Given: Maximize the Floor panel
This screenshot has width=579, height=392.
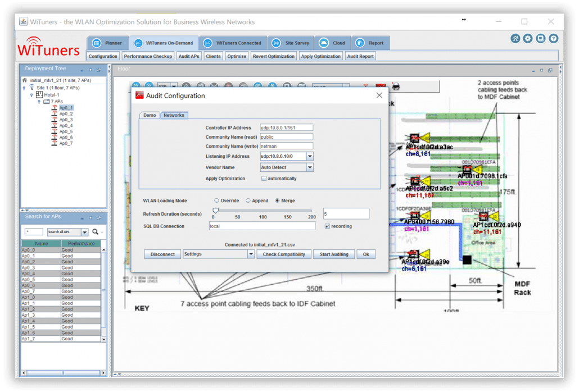Looking at the screenshot, I should click(x=541, y=70).
